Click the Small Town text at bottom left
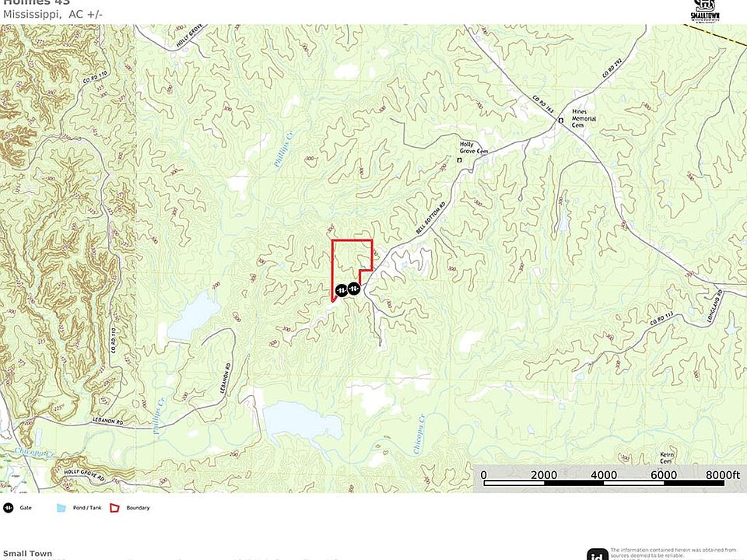 [x=28, y=554]
